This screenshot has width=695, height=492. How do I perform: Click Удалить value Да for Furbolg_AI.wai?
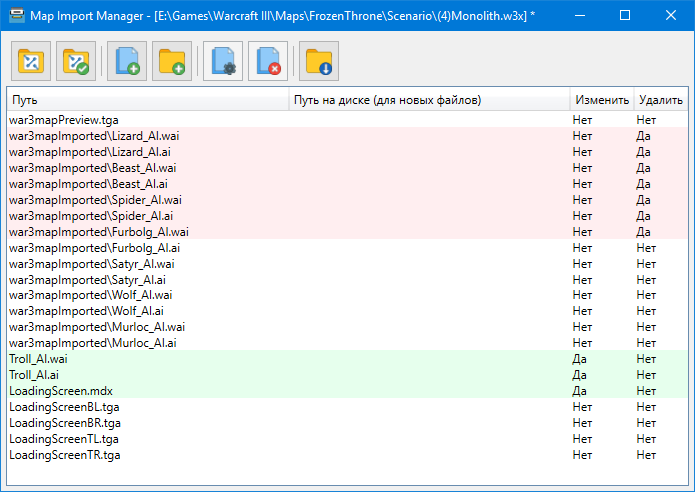pyautogui.click(x=643, y=231)
